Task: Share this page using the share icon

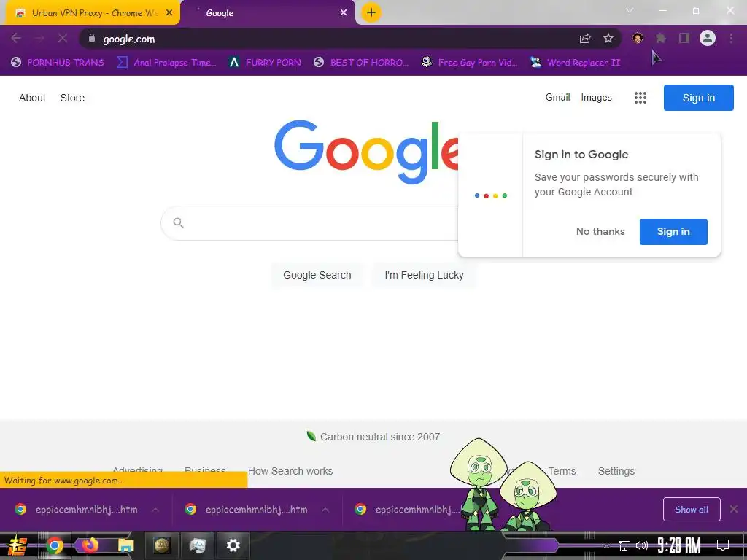Action: point(585,39)
